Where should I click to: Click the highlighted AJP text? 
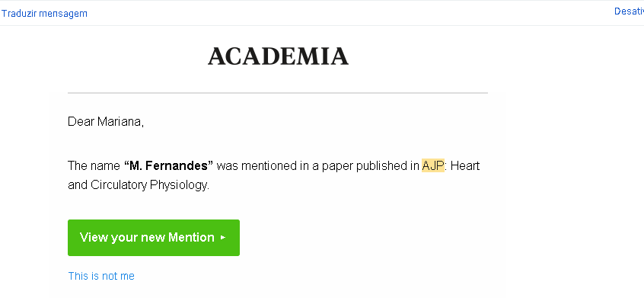[433, 165]
